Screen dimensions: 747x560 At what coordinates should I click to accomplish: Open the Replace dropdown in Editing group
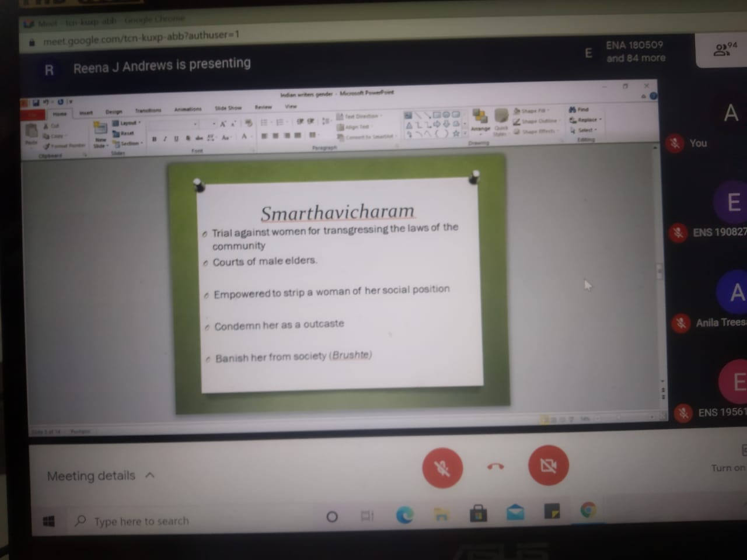(x=585, y=120)
